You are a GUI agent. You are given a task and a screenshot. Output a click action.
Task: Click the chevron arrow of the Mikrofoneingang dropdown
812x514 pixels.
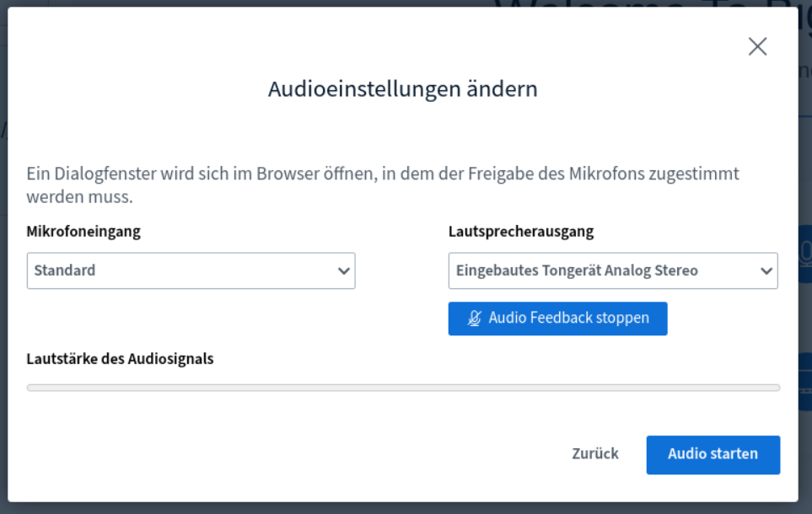343,271
